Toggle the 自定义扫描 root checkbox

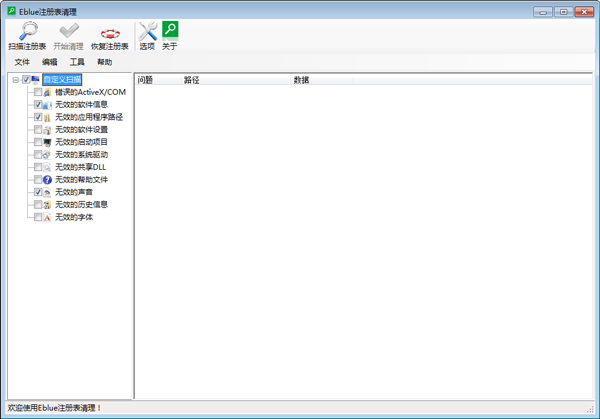26,79
